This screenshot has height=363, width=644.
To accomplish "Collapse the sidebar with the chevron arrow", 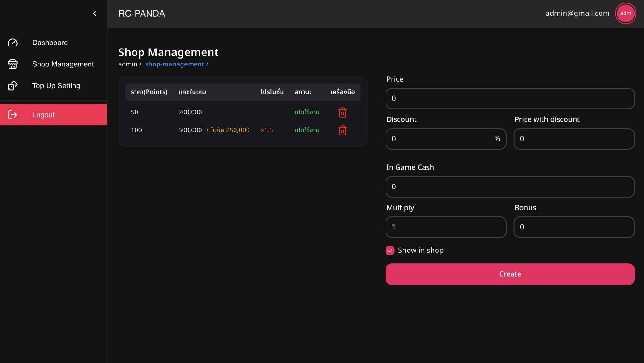I will tap(95, 13).
